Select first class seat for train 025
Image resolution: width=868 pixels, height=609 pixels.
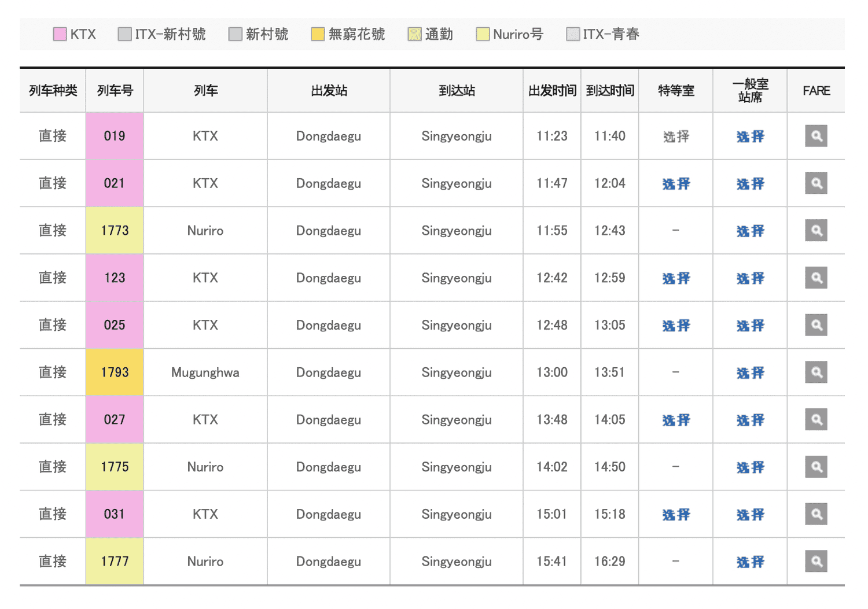click(676, 326)
